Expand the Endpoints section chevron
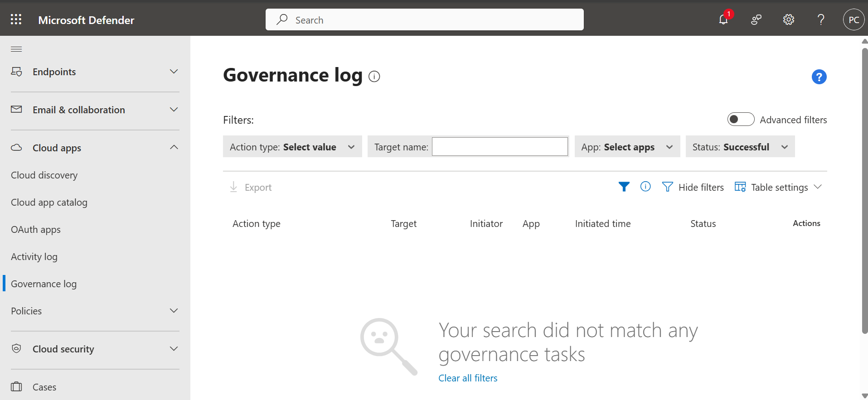The image size is (868, 400). point(174,71)
